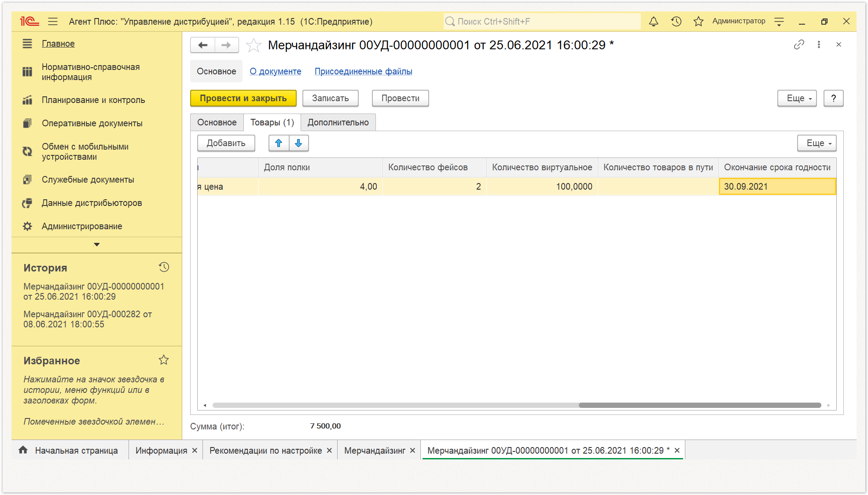Image resolution: width=868 pixels, height=495 pixels.
Task: Click Нормативно-справочная информация sidebar icon
Action: click(x=27, y=72)
